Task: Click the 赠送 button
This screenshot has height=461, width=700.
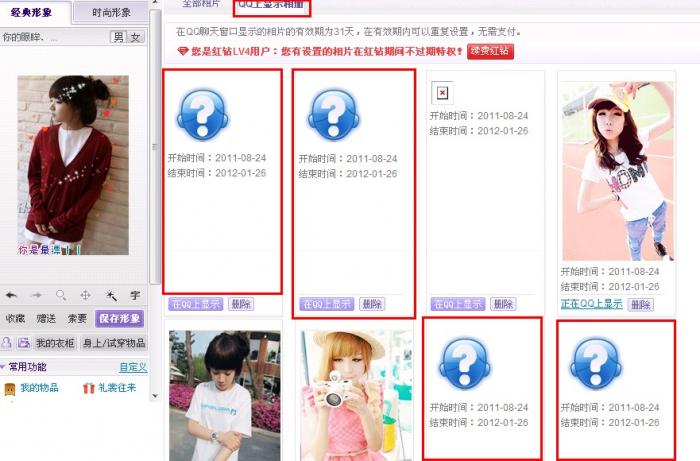Action: pyautogui.click(x=46, y=319)
